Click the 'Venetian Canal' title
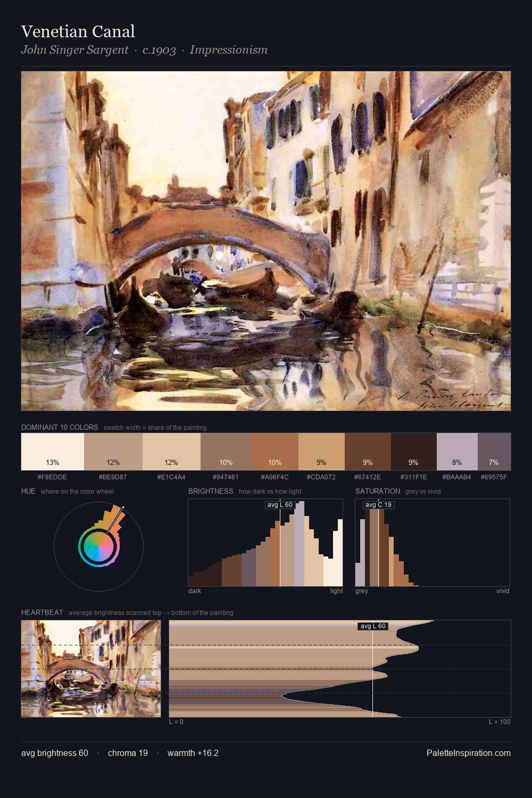The image size is (532, 798). coord(78,31)
